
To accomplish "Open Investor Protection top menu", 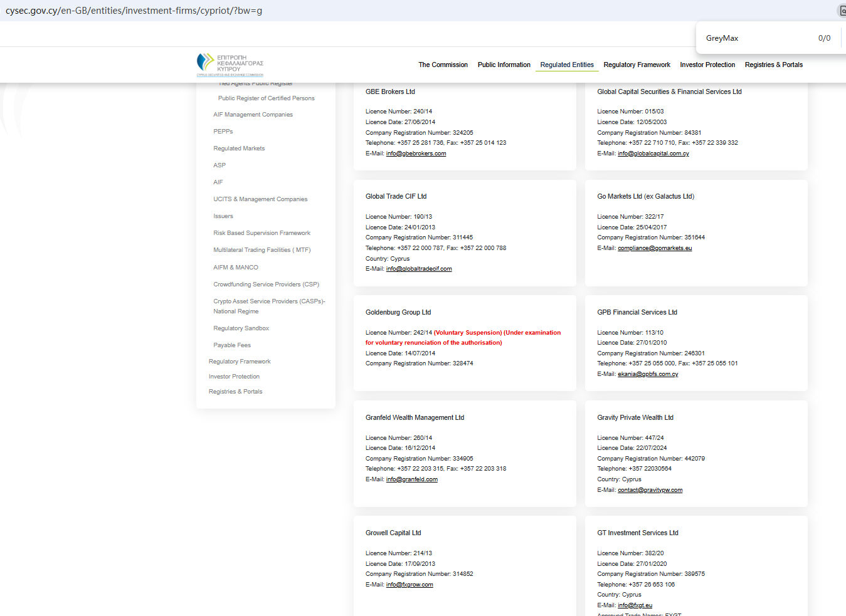I will (x=707, y=65).
